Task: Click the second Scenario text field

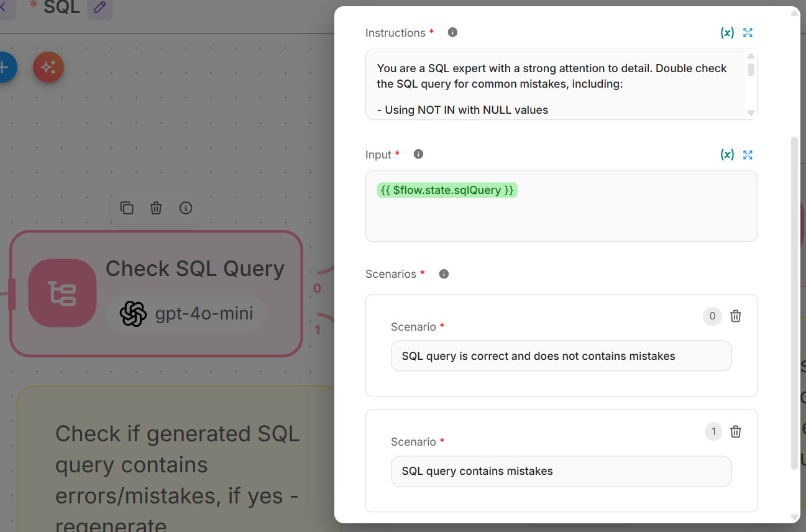Action: (561, 471)
